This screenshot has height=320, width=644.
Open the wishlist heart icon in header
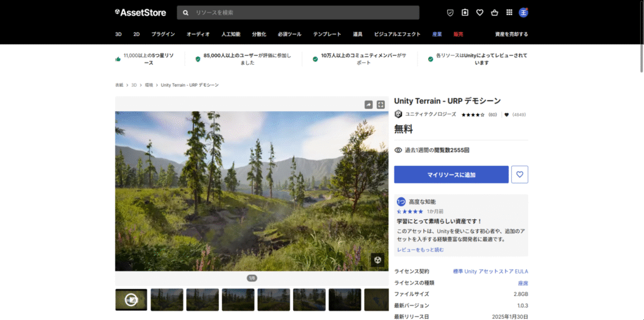point(480,13)
